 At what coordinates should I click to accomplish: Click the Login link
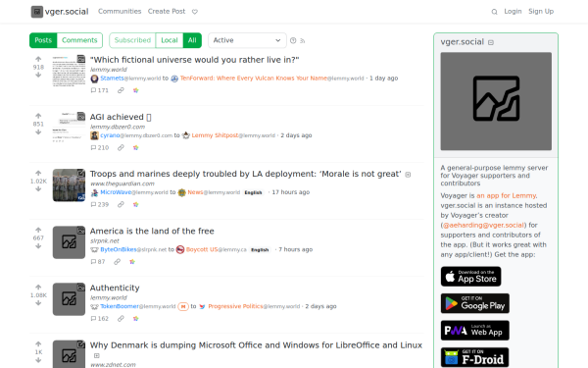click(513, 11)
